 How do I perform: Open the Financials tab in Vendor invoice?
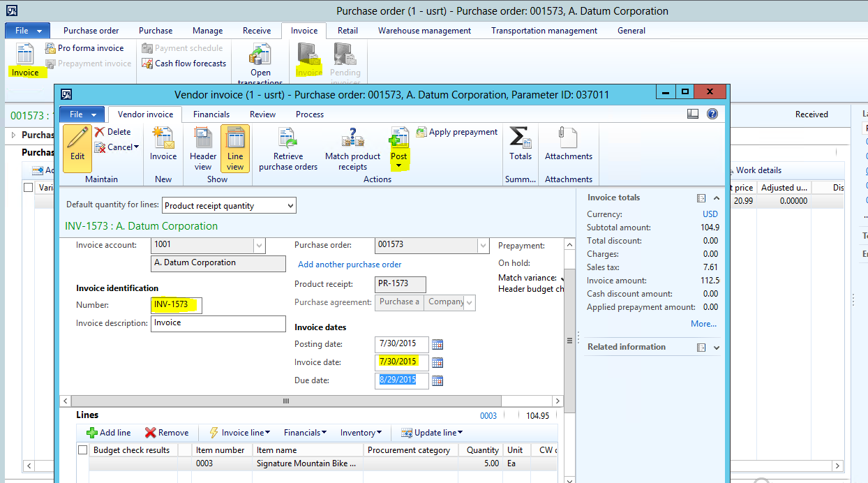click(211, 114)
